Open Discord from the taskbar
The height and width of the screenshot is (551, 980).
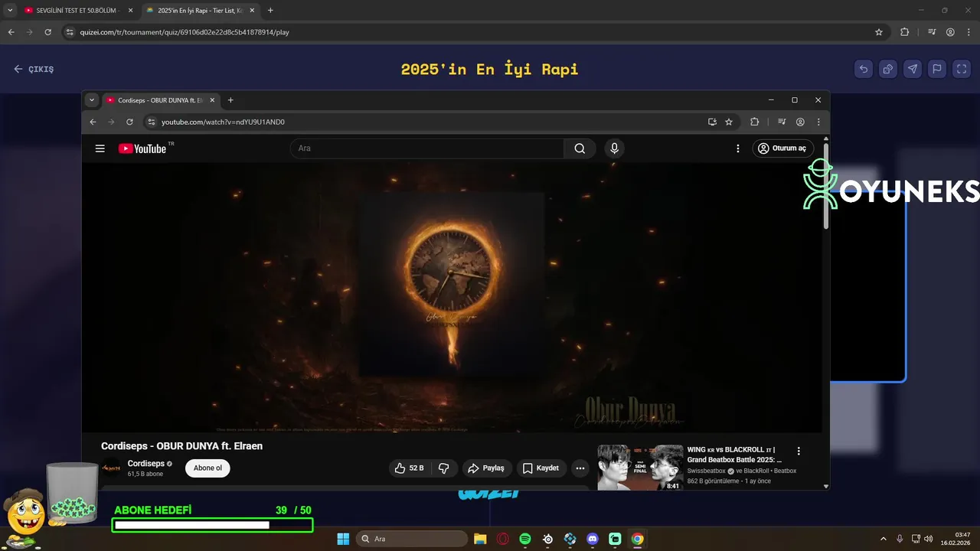[x=593, y=539]
